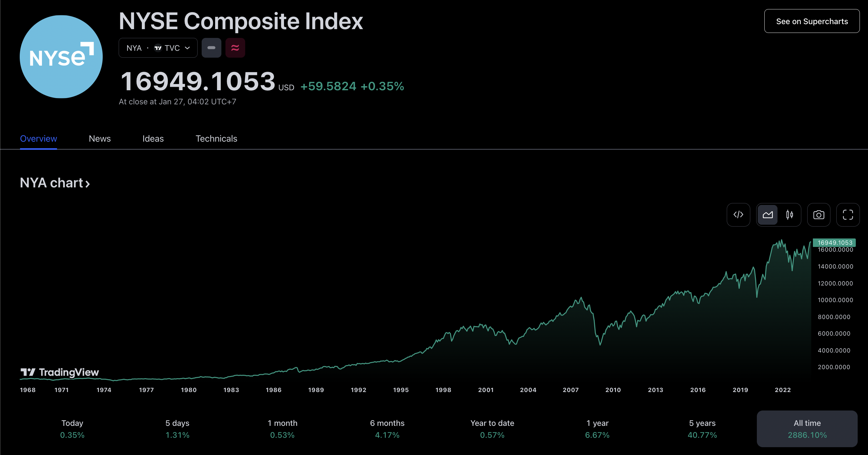Click the 2022 label on time axis
Image resolution: width=868 pixels, height=455 pixels.
click(783, 390)
